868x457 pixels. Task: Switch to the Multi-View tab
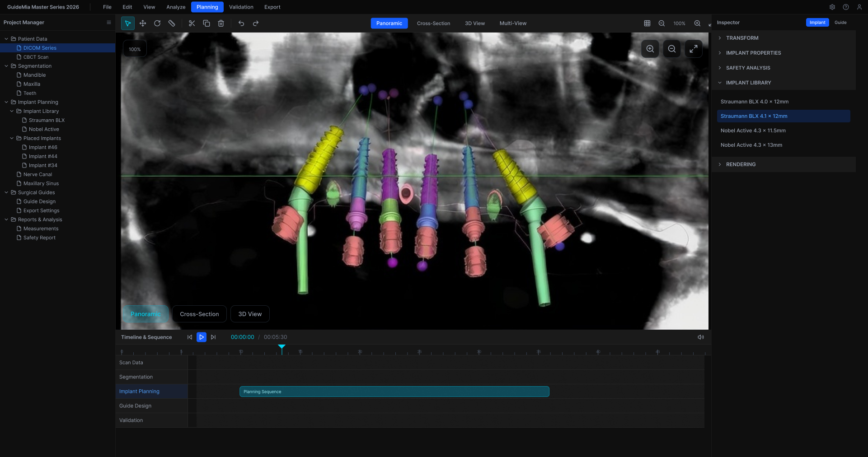pyautogui.click(x=512, y=23)
